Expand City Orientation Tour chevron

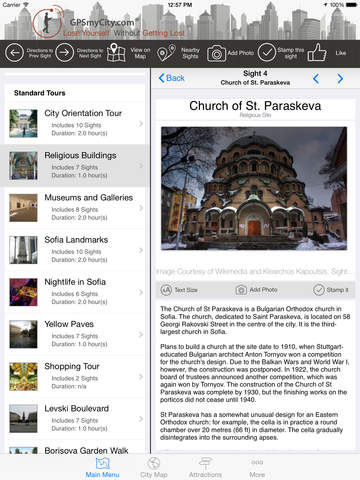click(x=141, y=124)
